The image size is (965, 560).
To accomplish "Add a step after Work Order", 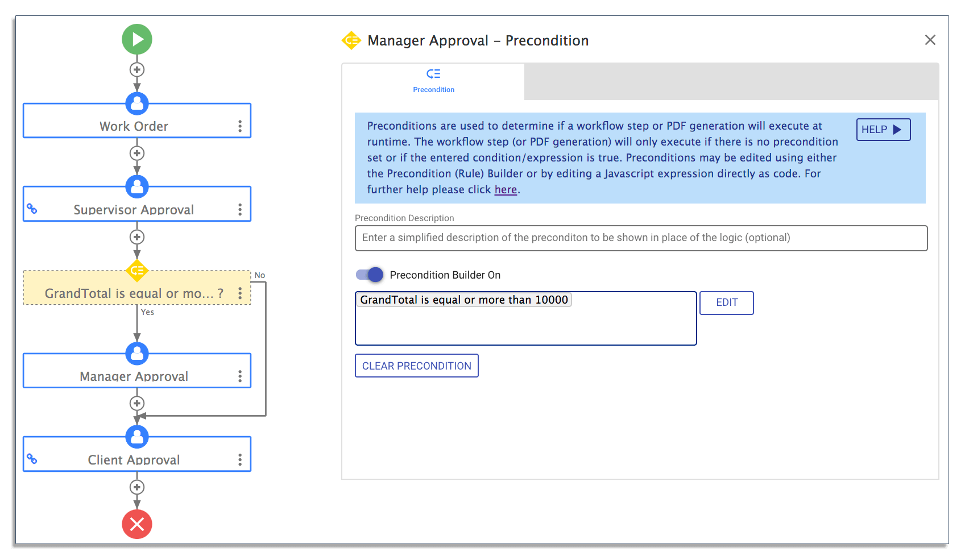I will click(137, 153).
